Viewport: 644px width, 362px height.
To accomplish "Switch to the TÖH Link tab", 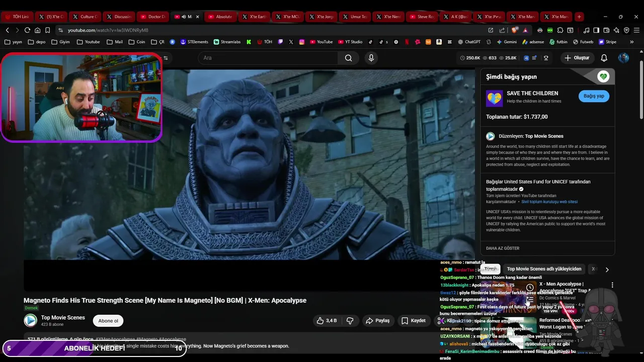I will click(x=17, y=17).
